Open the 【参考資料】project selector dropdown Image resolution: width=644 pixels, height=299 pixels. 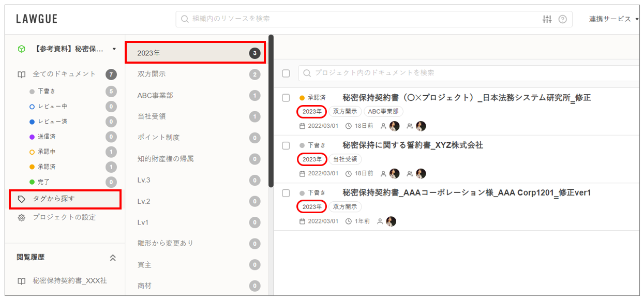pyautogui.click(x=114, y=49)
